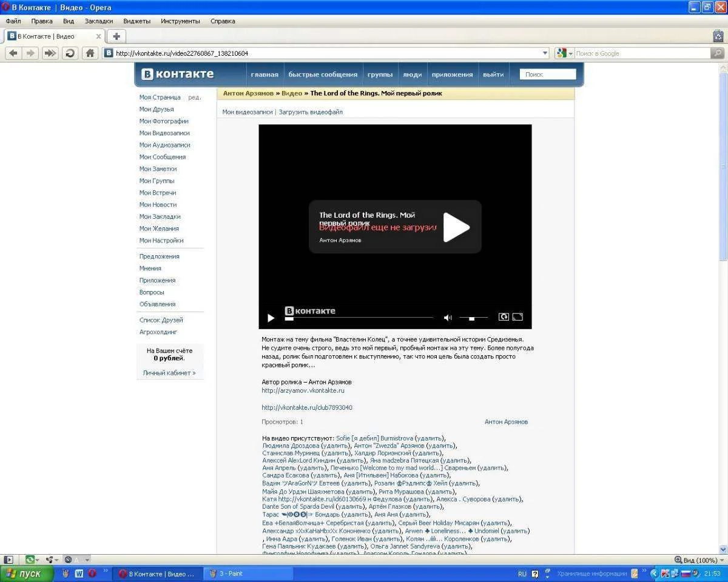Click the site search box 'Поиск'
Screen dimensions: 728x582
[x=548, y=75]
